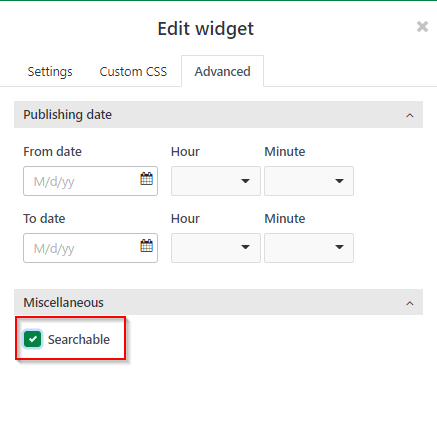Screen dimensions: 437x425
Task: Focus the To date input field
Action: pyautogui.click(x=90, y=248)
